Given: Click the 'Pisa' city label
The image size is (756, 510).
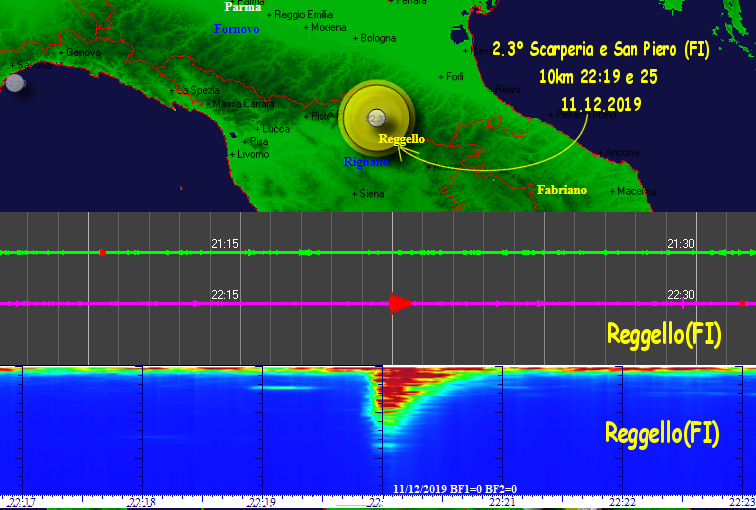Looking at the screenshot, I should point(259,142).
